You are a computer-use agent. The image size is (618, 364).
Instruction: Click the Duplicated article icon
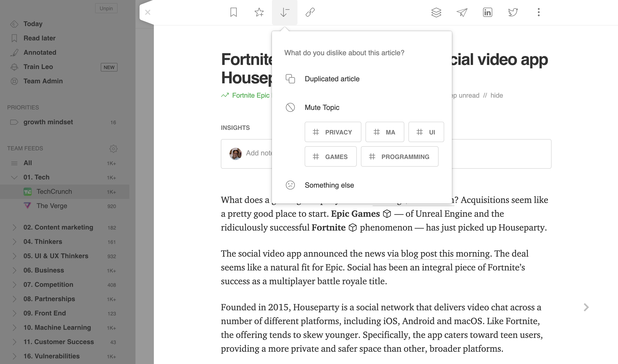[x=290, y=79]
